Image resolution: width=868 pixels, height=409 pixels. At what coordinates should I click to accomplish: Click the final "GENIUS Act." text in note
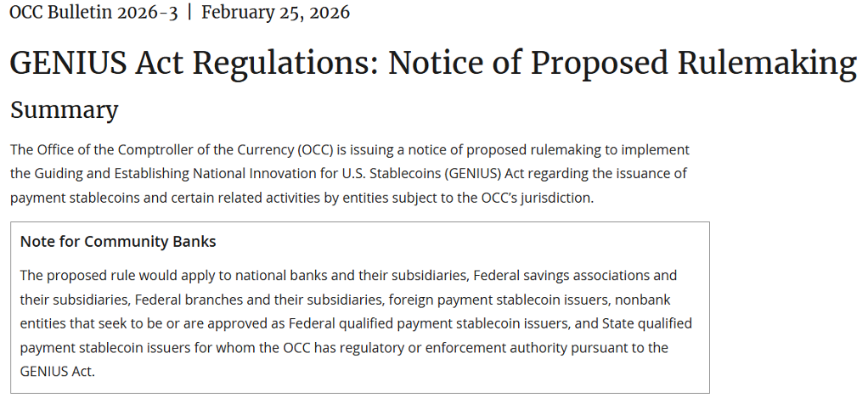(x=58, y=371)
